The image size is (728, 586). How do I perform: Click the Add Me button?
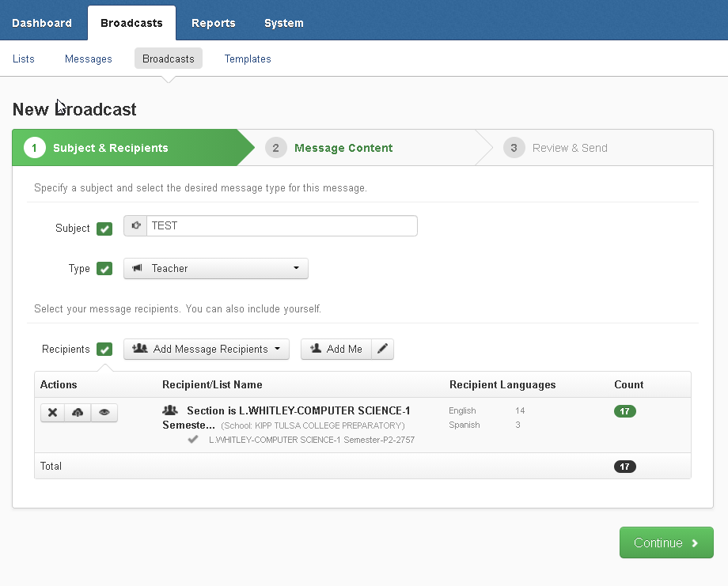pyautogui.click(x=336, y=349)
